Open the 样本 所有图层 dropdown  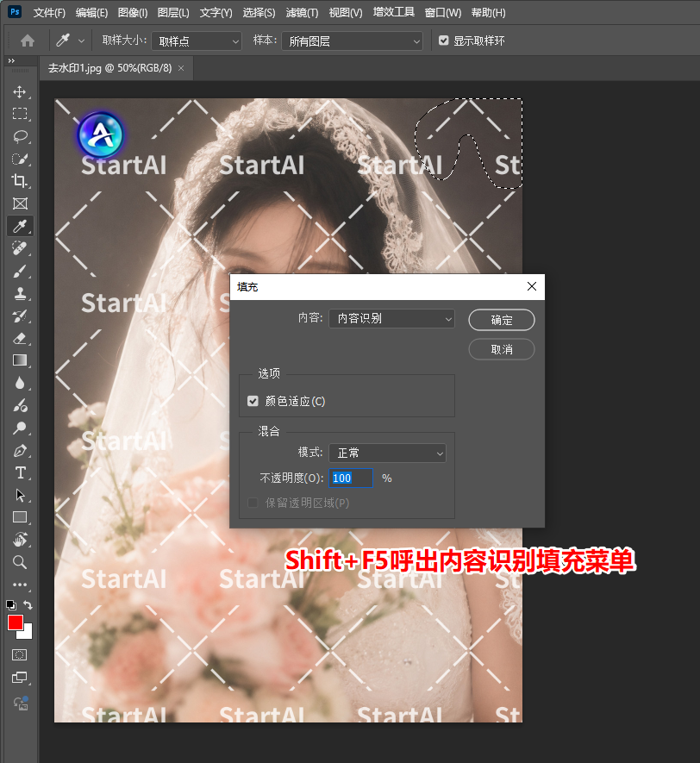click(353, 41)
